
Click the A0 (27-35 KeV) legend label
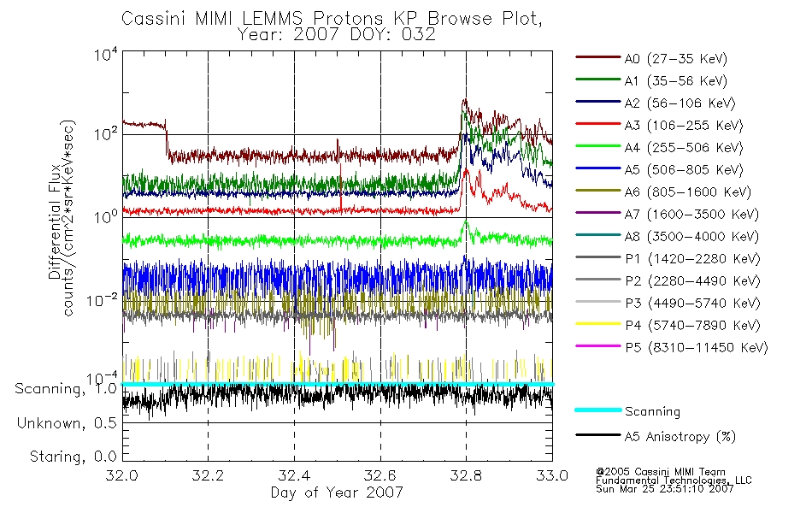675,59
